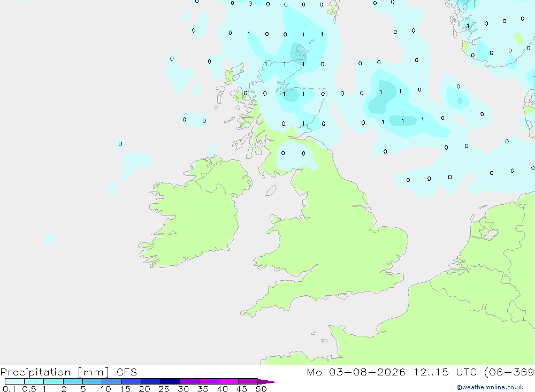
Task: Select the 45–50 mm legend color swatch
Action: [x=248, y=381]
